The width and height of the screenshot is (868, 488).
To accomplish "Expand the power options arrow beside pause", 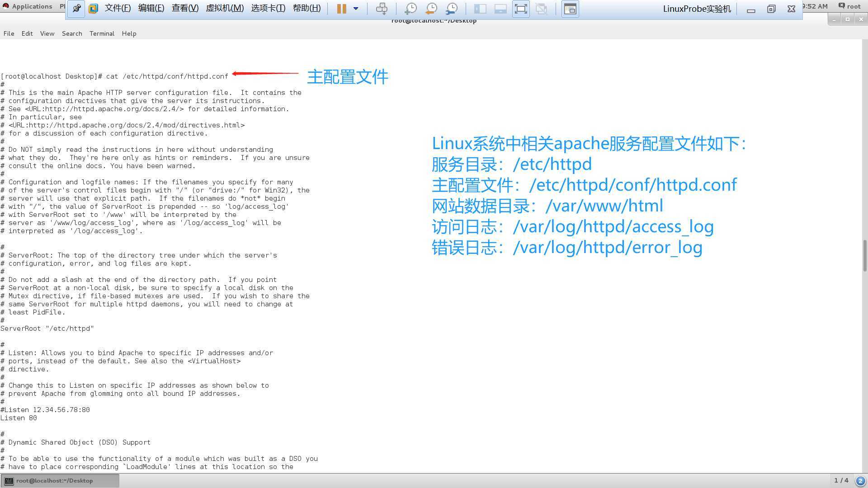I will pos(356,9).
